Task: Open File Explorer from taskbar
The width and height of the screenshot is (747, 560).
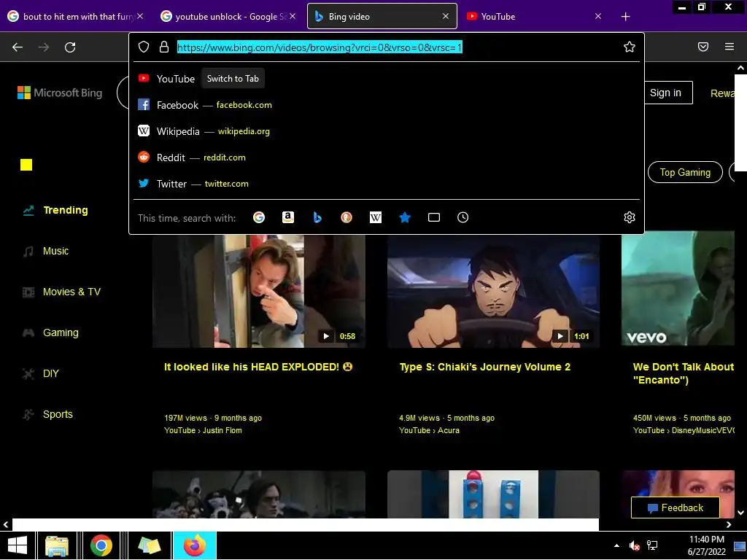Action: click(x=57, y=545)
